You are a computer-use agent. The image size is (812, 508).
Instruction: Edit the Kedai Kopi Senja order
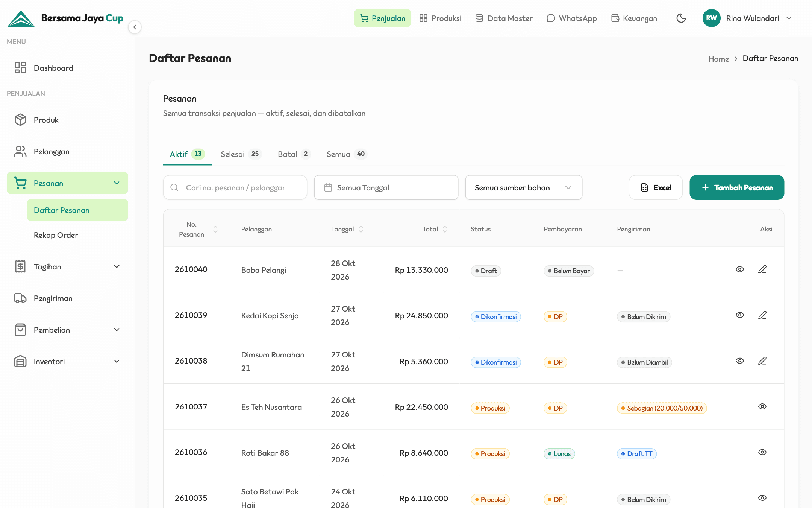pos(762,315)
